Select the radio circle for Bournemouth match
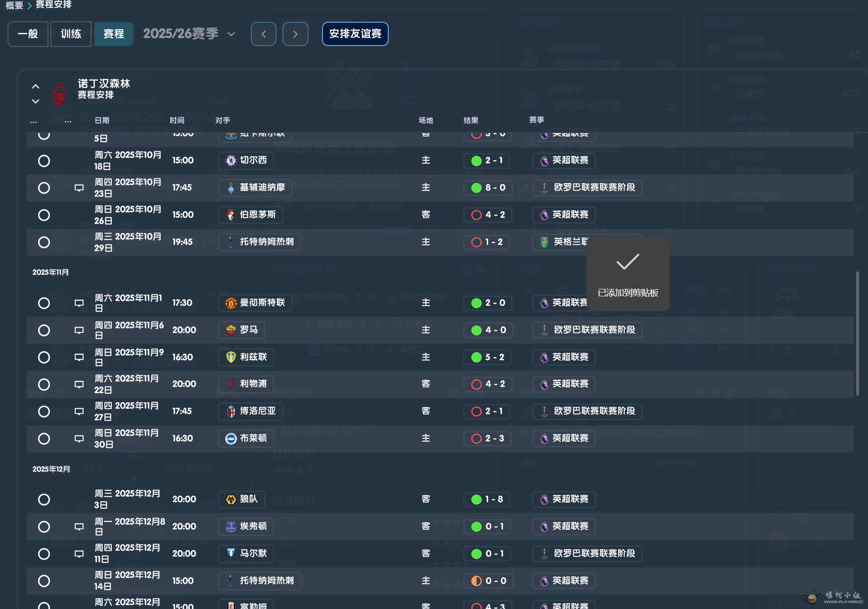868x609 pixels. (44, 215)
